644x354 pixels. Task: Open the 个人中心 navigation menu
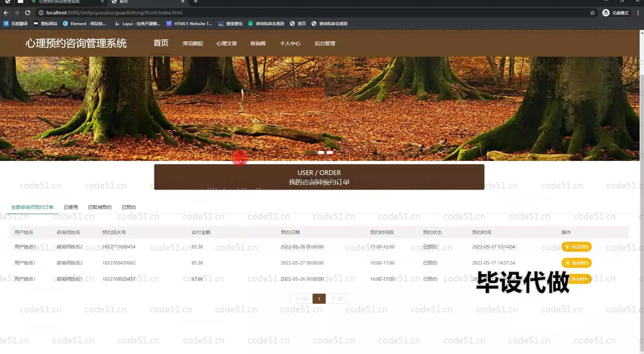pyautogui.click(x=290, y=44)
